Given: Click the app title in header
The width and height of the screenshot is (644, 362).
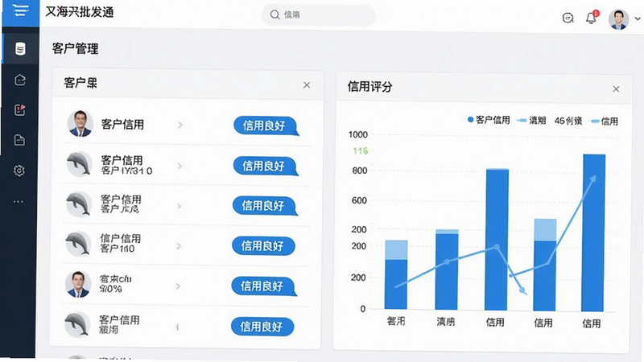Looking at the screenshot, I should 79,12.
